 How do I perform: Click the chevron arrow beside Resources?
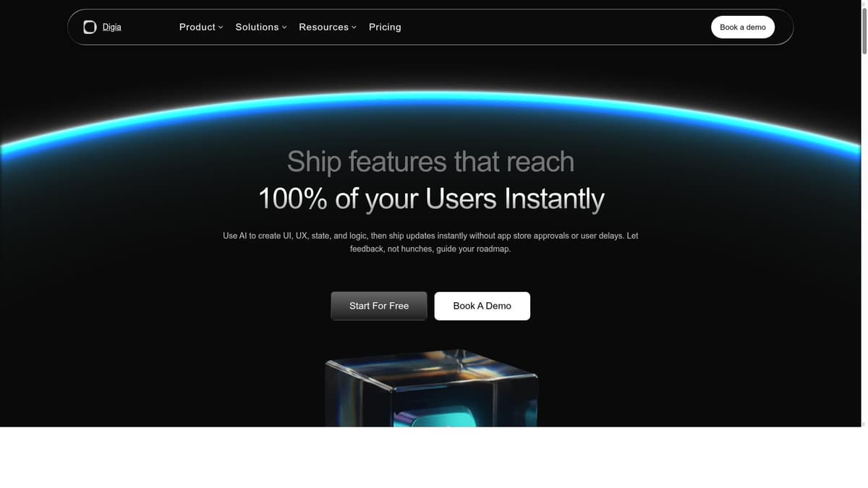point(354,27)
